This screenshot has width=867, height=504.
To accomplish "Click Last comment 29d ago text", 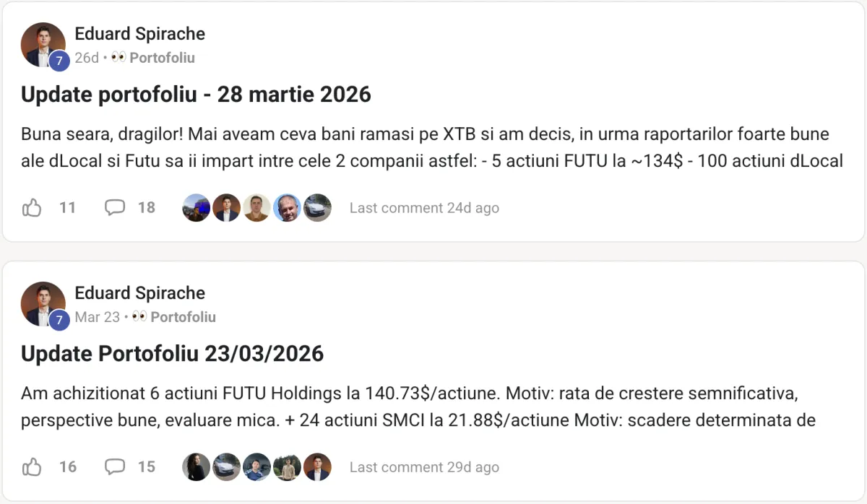I will [424, 467].
